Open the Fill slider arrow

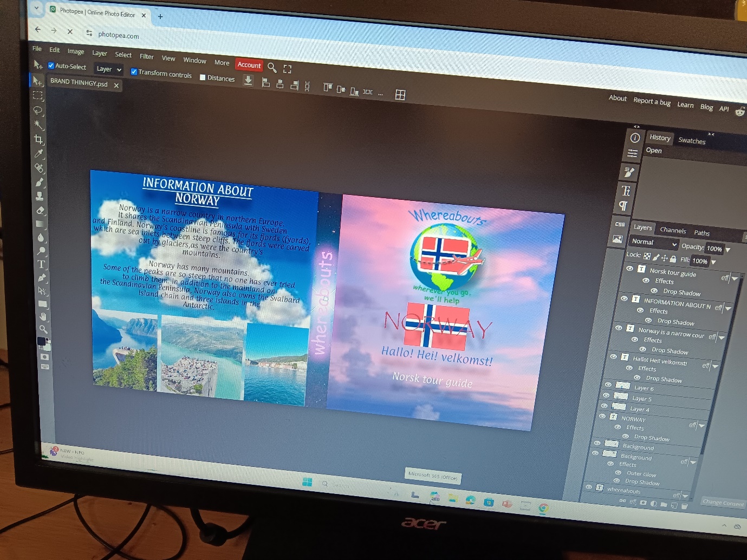[713, 262]
